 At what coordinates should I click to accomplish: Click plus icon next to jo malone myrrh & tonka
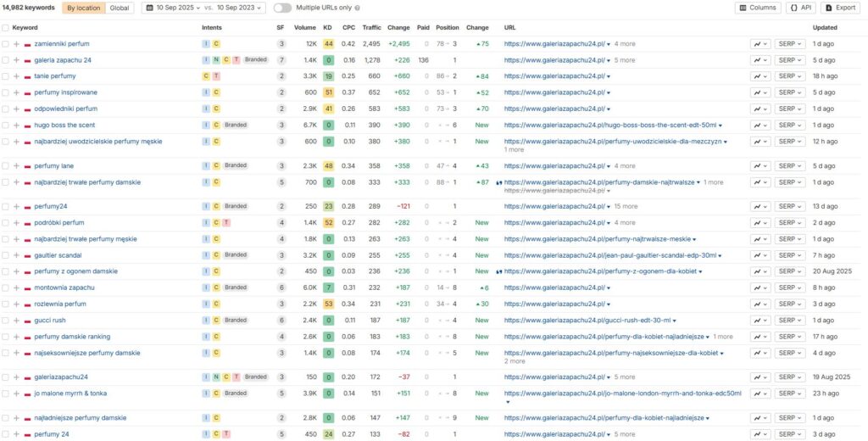tap(17, 394)
